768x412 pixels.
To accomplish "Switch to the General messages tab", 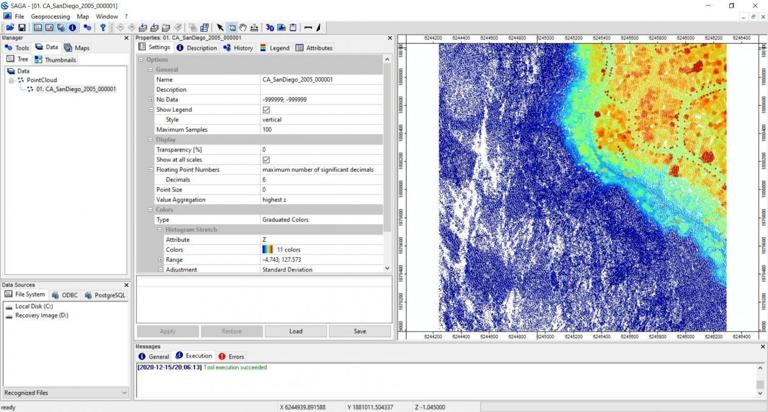I will [154, 356].
